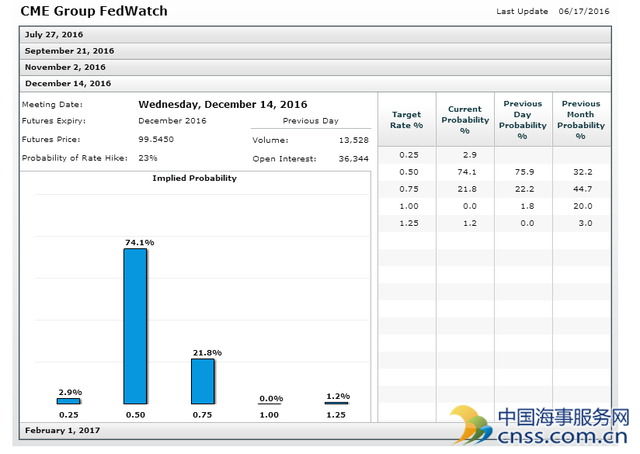Screen dimensions: 640x454
Task: Click the Previous Day heading above Volume
Action: [311, 121]
